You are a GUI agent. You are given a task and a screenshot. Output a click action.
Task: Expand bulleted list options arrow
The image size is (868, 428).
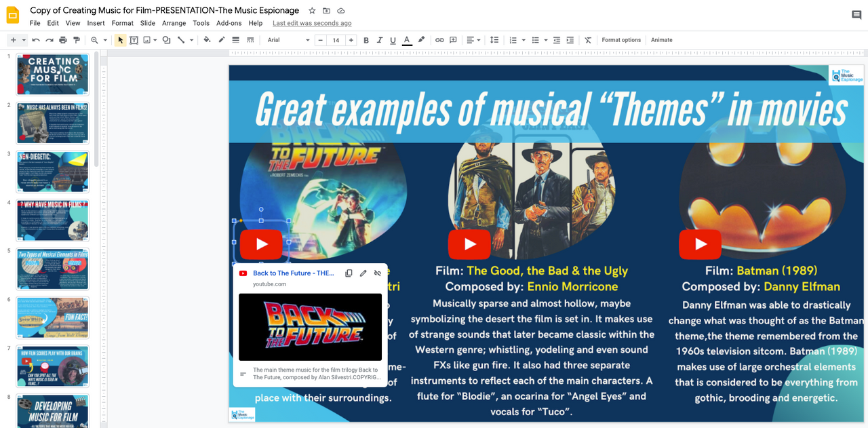click(x=546, y=40)
